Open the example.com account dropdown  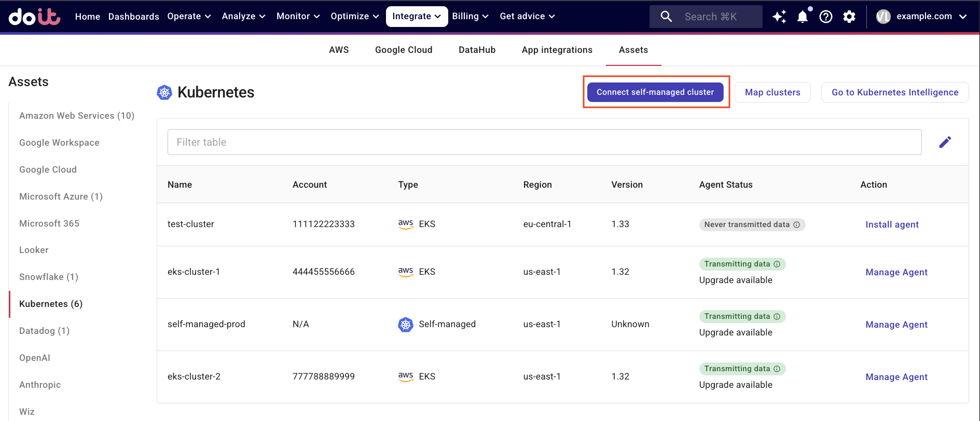pyautogui.click(x=921, y=17)
